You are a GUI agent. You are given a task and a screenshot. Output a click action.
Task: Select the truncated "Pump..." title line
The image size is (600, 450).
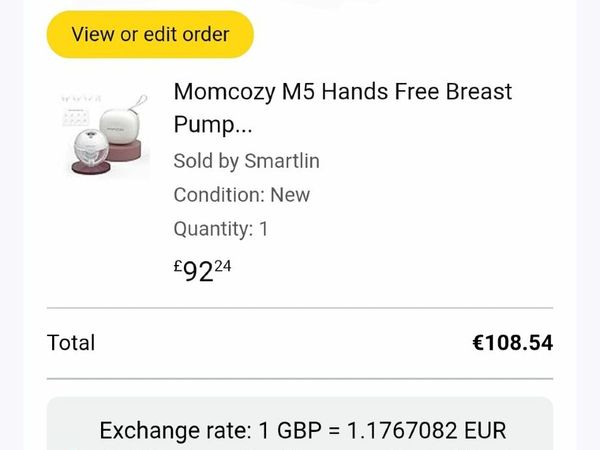tap(213, 124)
